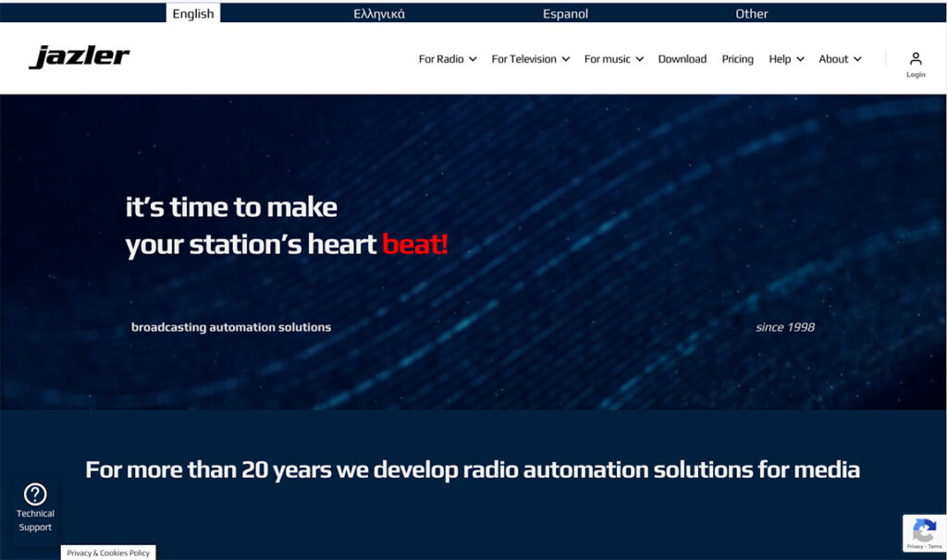Viewport: 947px width, 560px height.
Task: Expand the Help menu chevron
Action: 800,59
